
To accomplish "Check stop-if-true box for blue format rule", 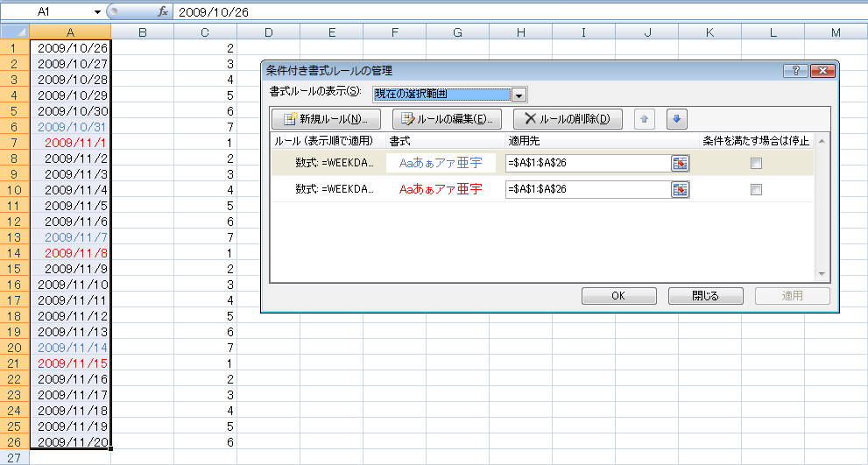I will tap(756, 163).
